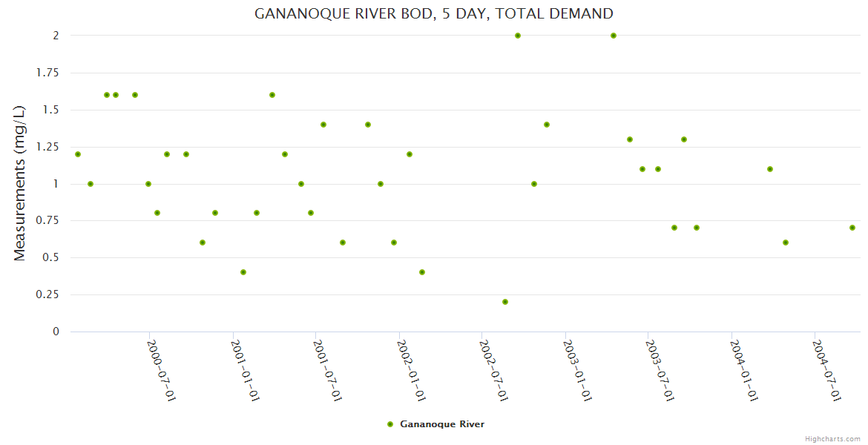Click the chart title Gananoque River BOD
The image size is (868, 445).
(x=434, y=13)
